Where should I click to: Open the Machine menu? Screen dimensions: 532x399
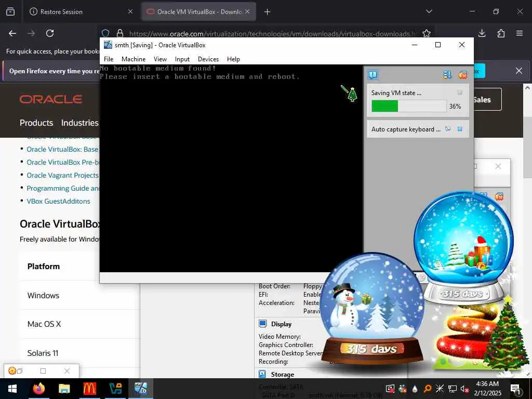(134, 59)
